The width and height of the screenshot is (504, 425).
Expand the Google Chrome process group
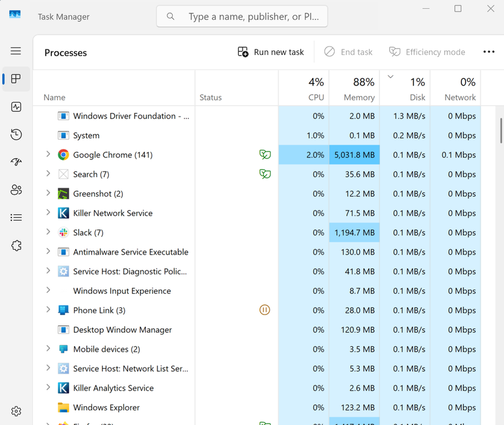click(x=48, y=154)
